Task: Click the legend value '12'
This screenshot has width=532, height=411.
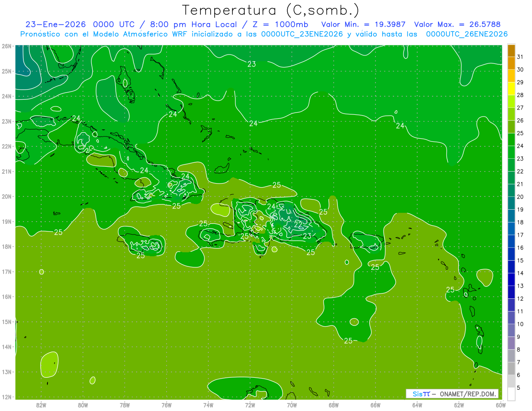Action: coord(520,299)
